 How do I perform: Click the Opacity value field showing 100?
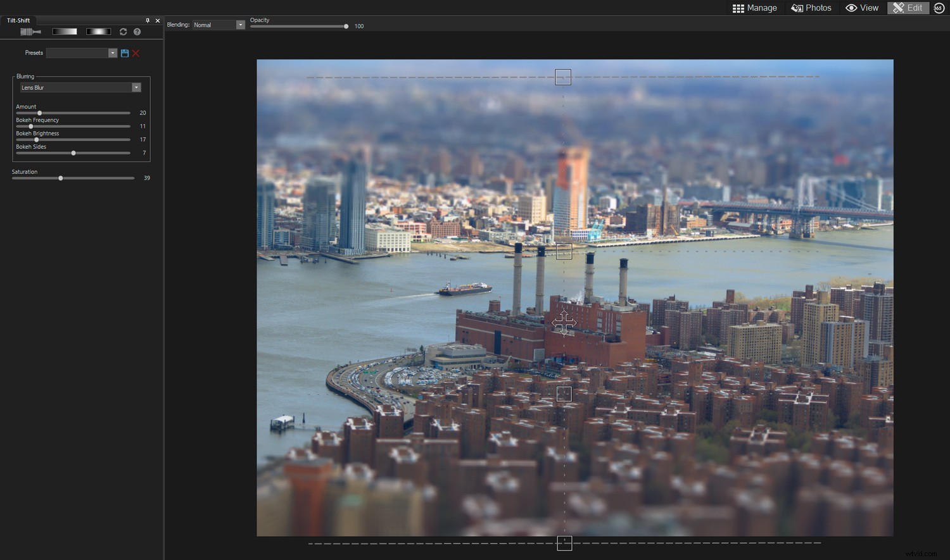[x=358, y=26]
